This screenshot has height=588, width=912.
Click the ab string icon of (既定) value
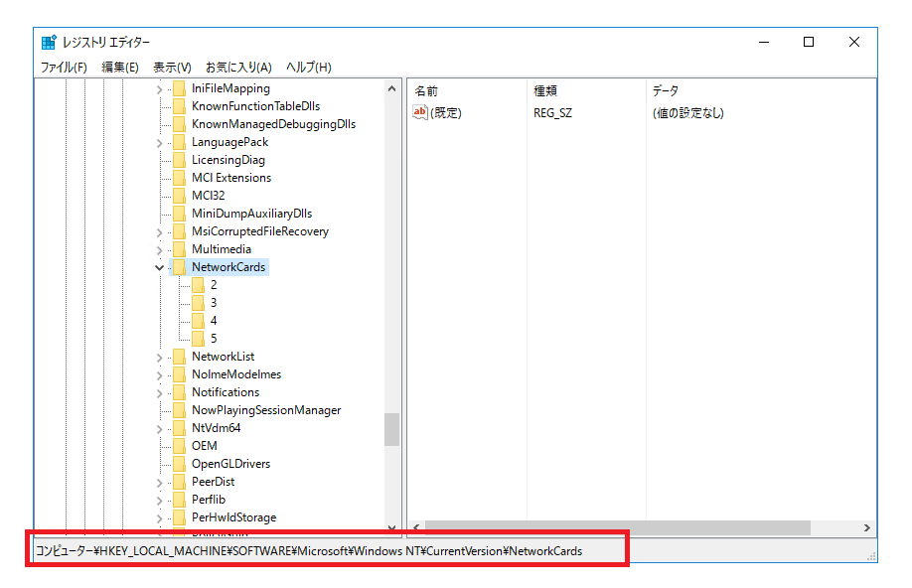click(420, 112)
